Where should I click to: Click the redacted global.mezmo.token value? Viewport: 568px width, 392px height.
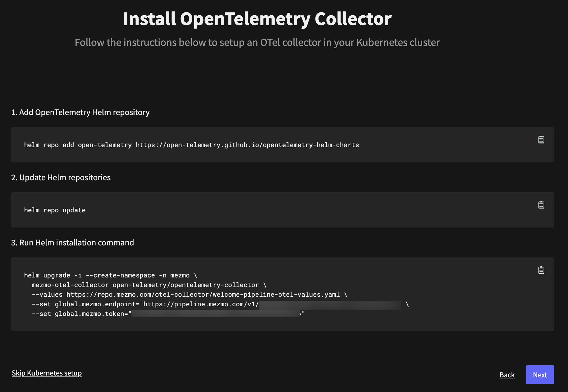[x=216, y=314]
